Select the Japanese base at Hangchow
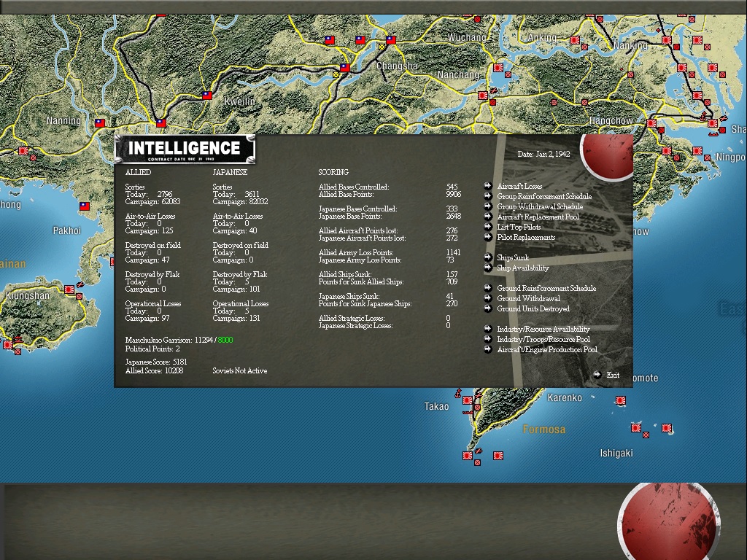This screenshot has width=747, height=560. coord(651,122)
